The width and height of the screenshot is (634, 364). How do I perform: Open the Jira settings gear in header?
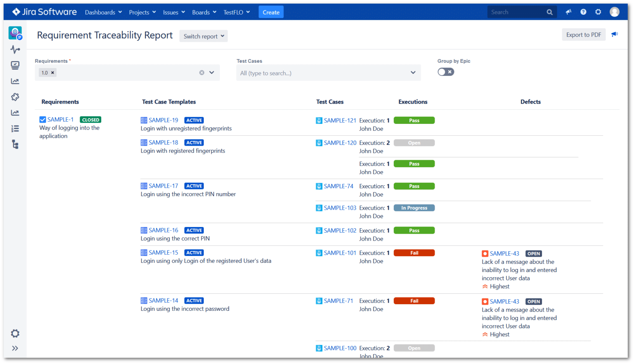pyautogui.click(x=598, y=12)
